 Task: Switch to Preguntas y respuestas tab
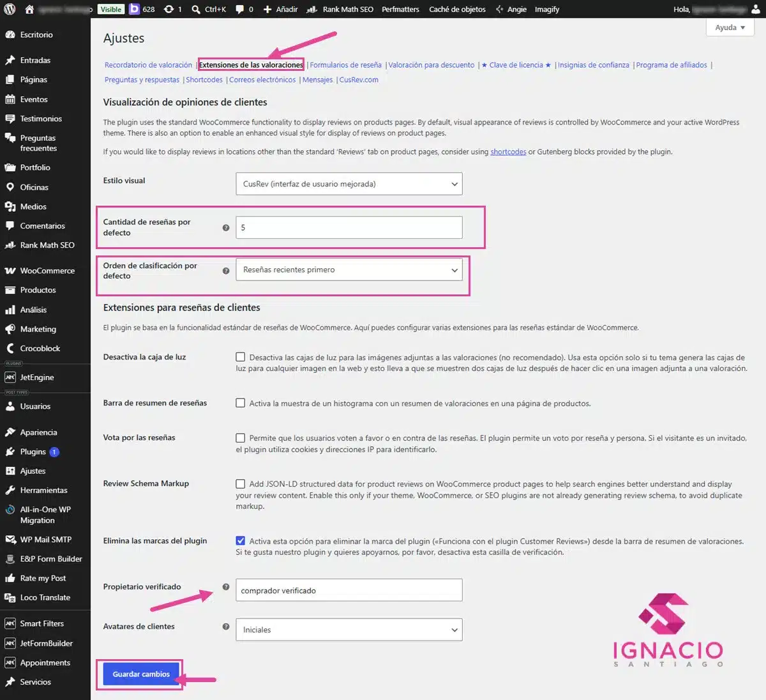[142, 80]
